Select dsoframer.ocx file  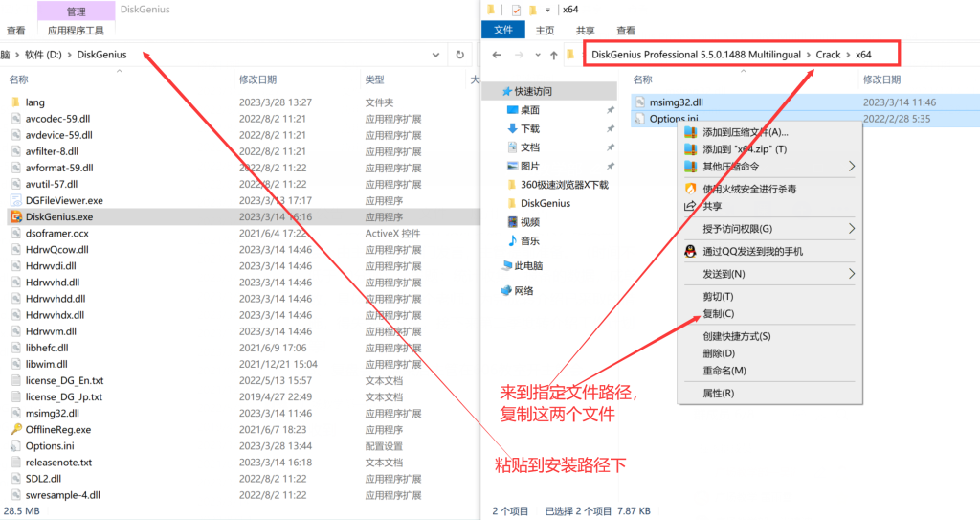point(56,233)
